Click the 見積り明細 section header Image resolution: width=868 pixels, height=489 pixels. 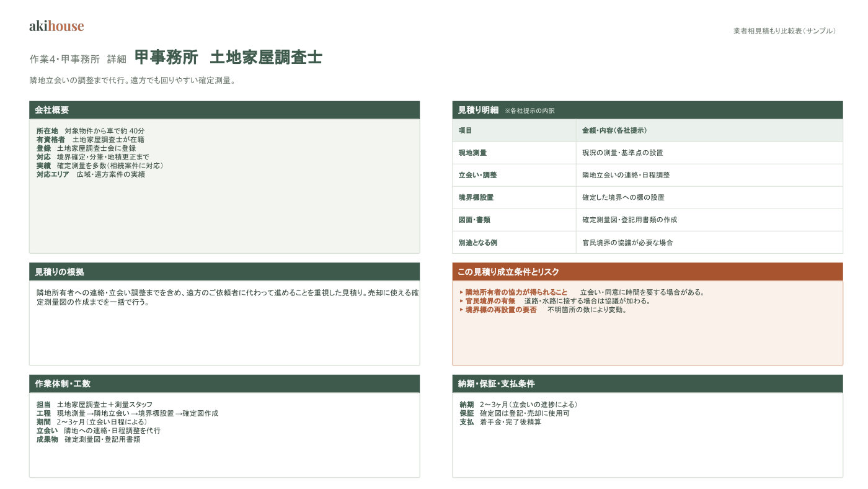(647, 110)
